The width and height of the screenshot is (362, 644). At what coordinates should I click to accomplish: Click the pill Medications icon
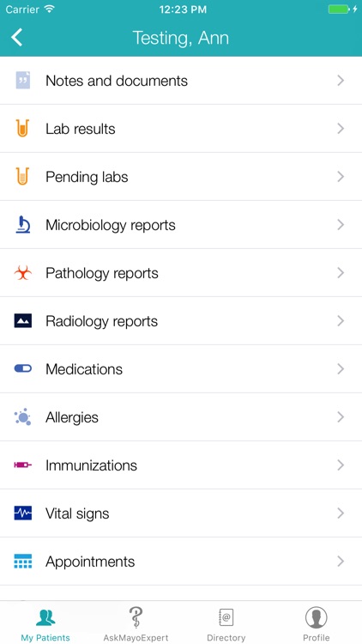click(x=22, y=369)
